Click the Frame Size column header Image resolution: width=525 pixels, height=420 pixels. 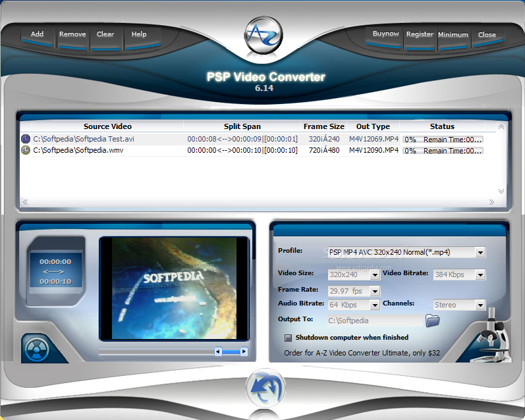[324, 126]
